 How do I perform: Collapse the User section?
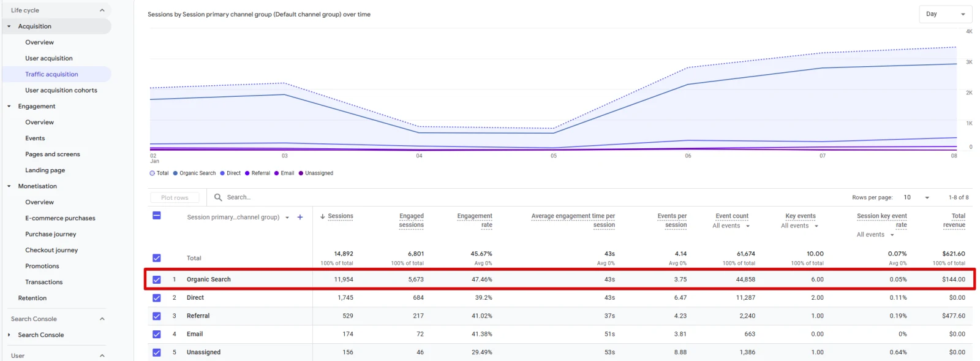point(102,356)
